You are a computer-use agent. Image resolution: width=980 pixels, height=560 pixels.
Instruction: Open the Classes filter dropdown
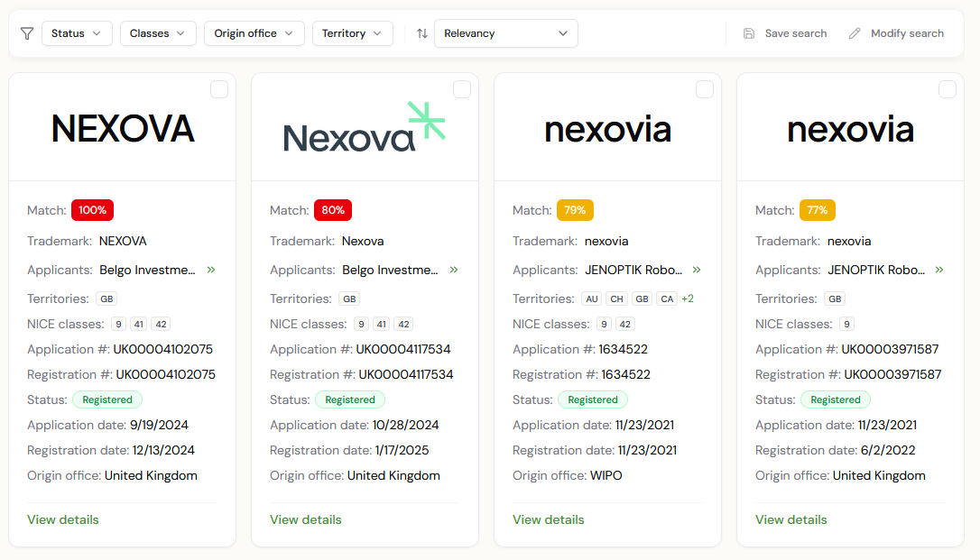(x=159, y=33)
